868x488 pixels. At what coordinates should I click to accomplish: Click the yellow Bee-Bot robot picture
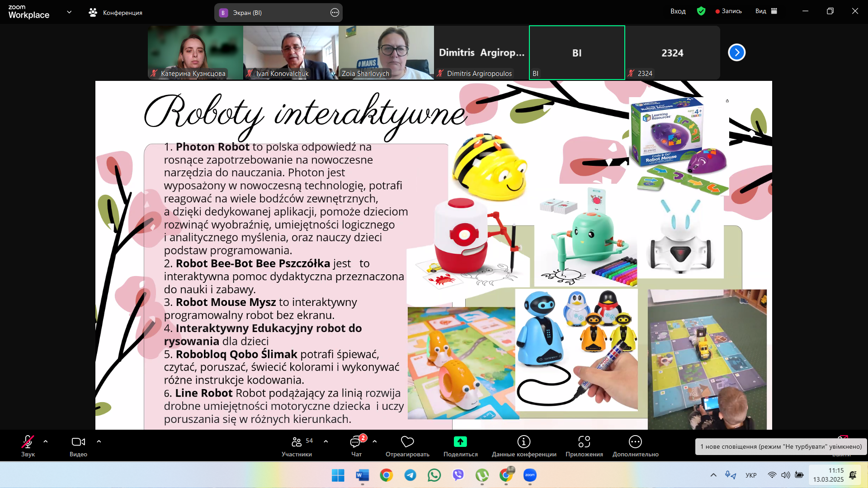[490, 166]
